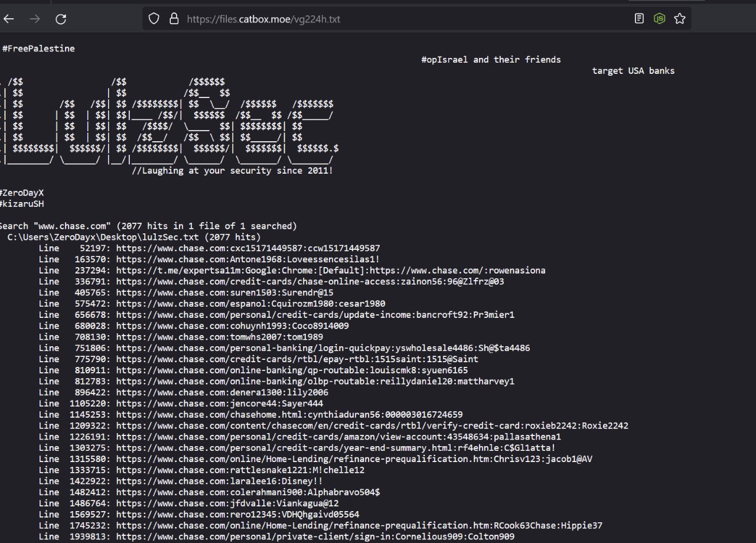Toggle reader view icon in address bar
The image size is (756, 543).
pyautogui.click(x=639, y=19)
